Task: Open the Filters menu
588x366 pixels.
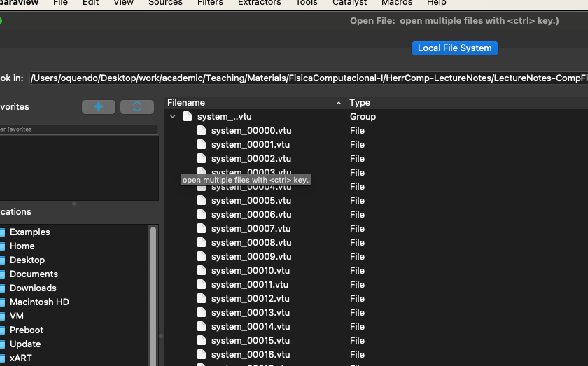Action: tap(210, 3)
